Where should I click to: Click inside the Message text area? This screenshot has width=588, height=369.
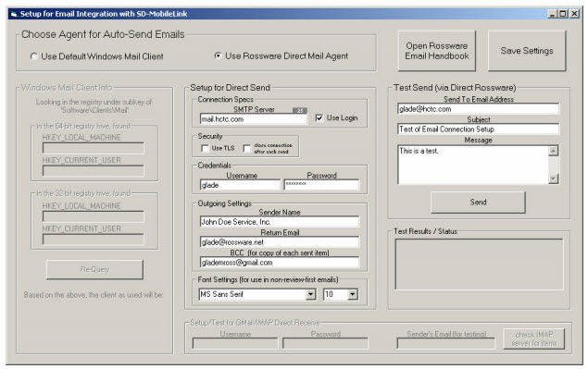pos(473,165)
